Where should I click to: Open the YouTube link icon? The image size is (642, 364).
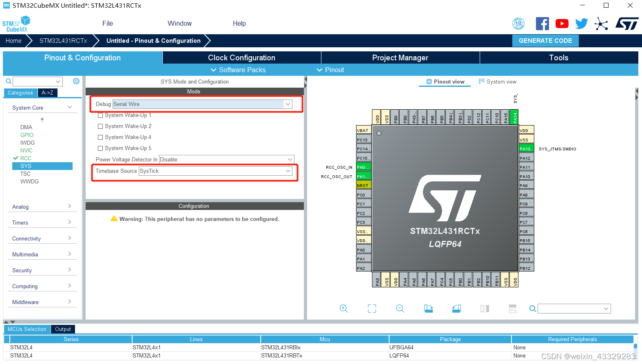(x=562, y=24)
